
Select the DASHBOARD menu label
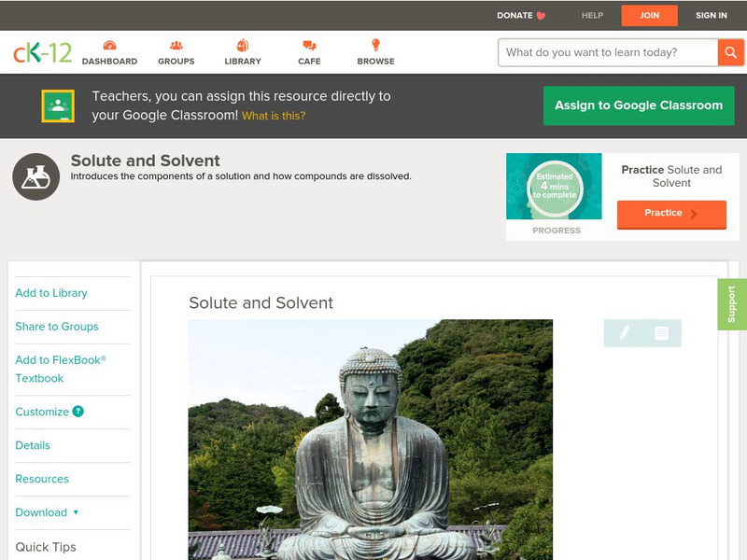(109, 62)
